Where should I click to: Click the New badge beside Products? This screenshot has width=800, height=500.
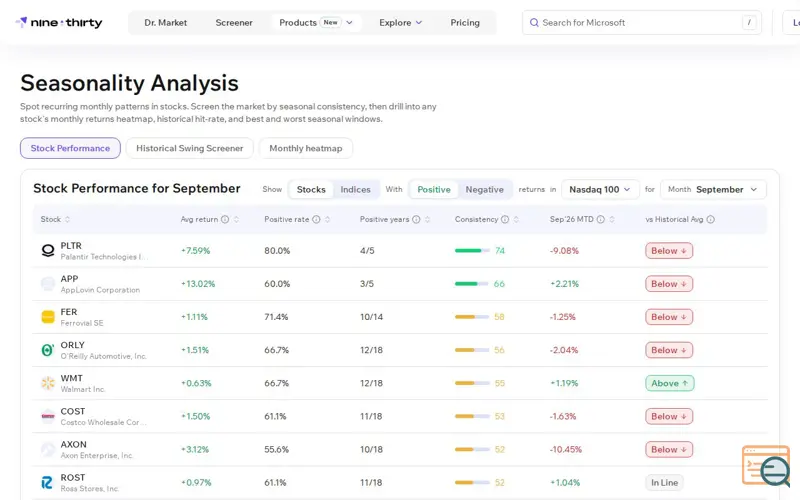coord(330,22)
